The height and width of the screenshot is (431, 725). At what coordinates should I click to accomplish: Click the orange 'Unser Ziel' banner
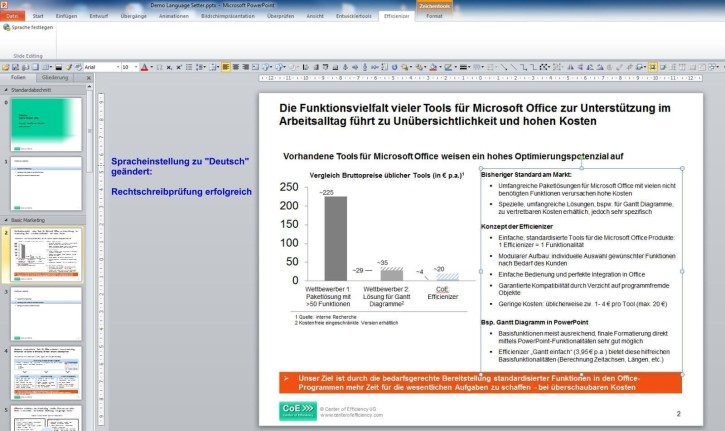(480, 383)
